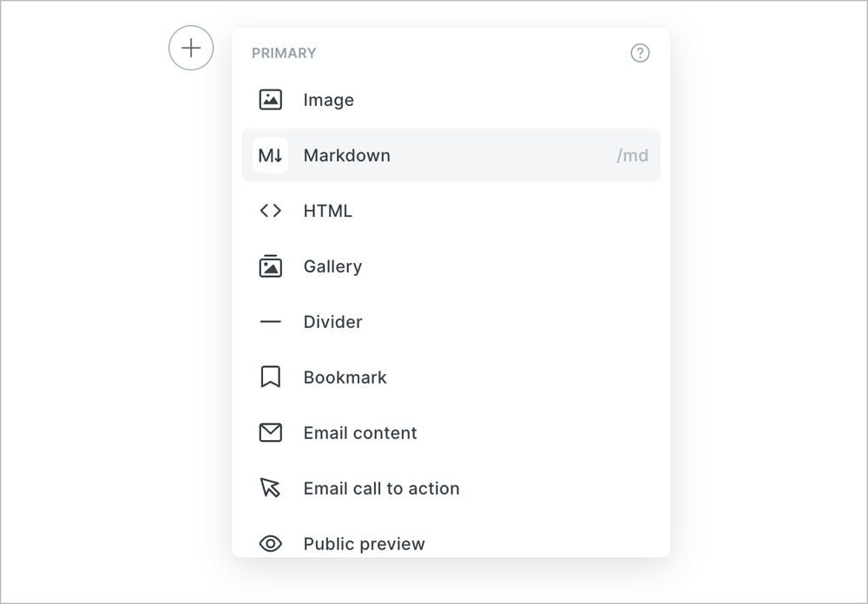868x604 pixels.
Task: Open the help question mark icon
Action: (x=640, y=53)
